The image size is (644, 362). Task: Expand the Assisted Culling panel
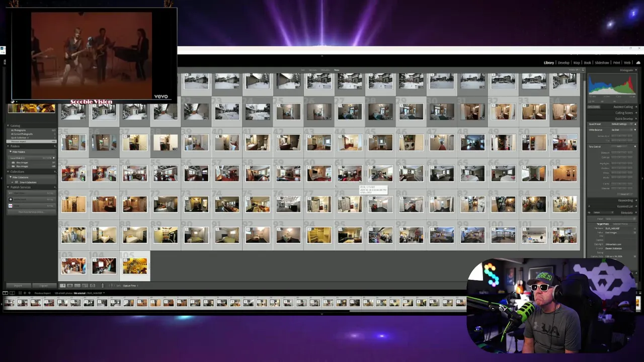[x=635, y=107]
